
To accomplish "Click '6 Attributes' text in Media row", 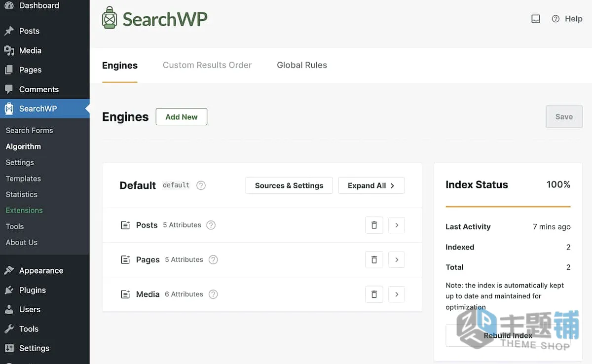I will (184, 294).
